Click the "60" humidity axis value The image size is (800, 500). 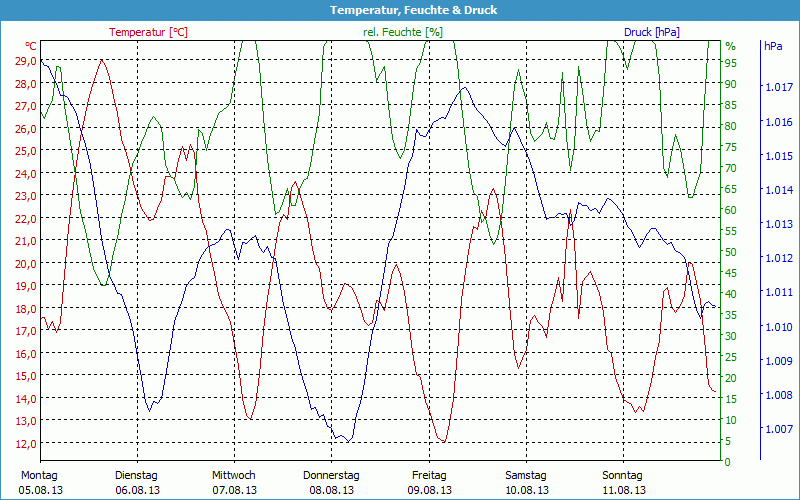(x=731, y=210)
